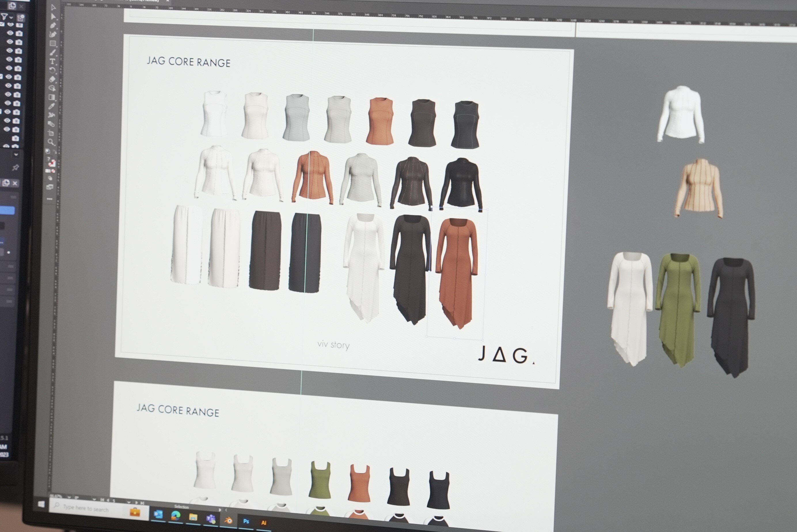Go to the first artboard with the navigation arrow
The height and width of the screenshot is (532, 797).
102,500
